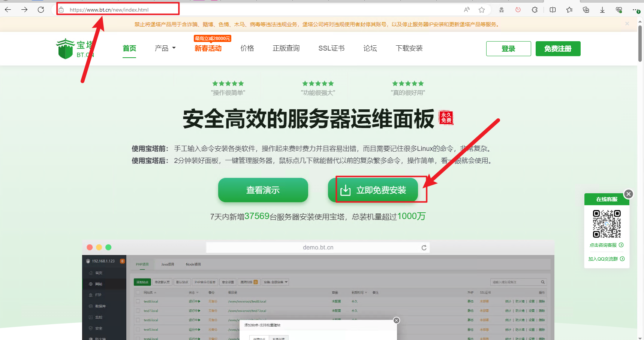Open the Read Aloud icon
The image size is (644, 340).
pos(467,10)
